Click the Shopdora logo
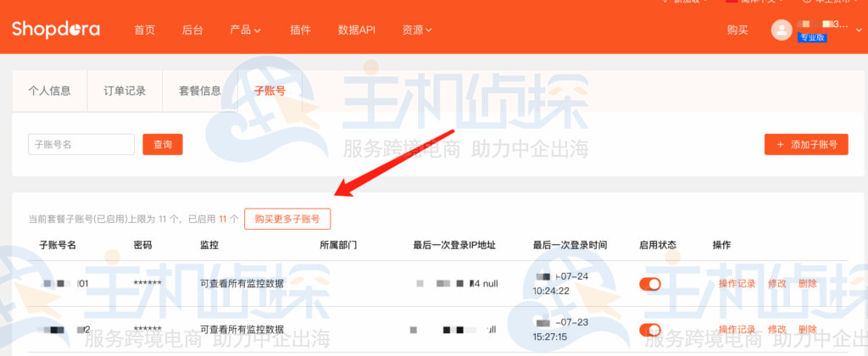Image resolution: width=868 pixels, height=356 pixels. coord(56,29)
